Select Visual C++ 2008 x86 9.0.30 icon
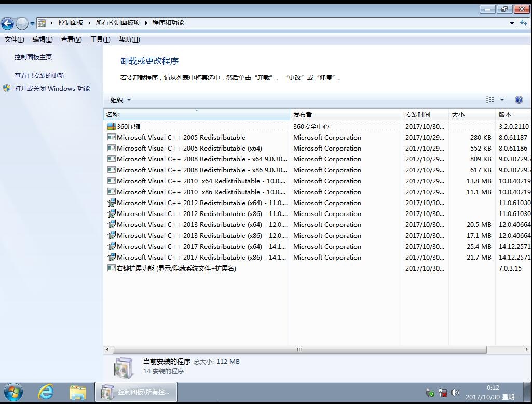 click(x=111, y=170)
